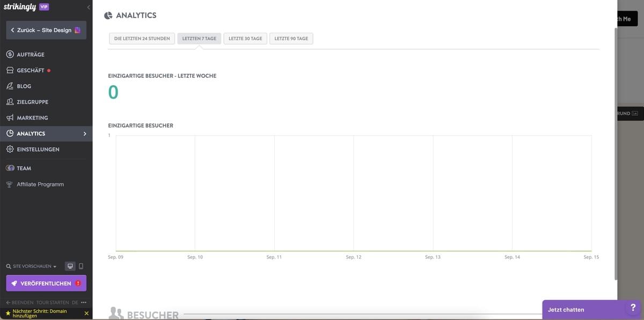
Task: Click the question mark on the chat widget
Action: (632, 309)
